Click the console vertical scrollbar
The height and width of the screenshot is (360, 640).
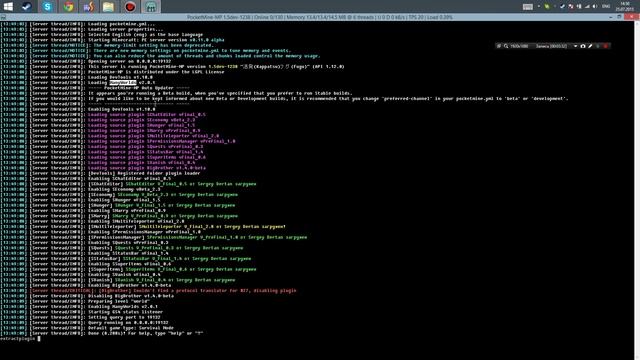(x=637, y=190)
